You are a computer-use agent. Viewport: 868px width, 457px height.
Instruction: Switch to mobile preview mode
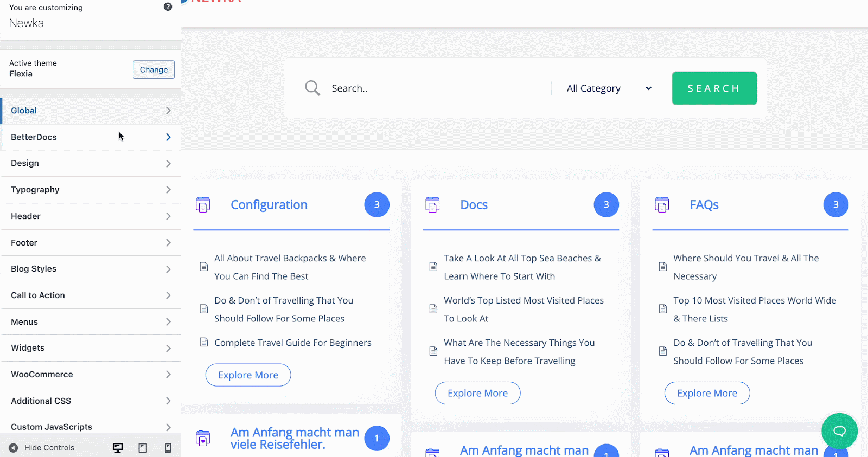[x=168, y=448]
